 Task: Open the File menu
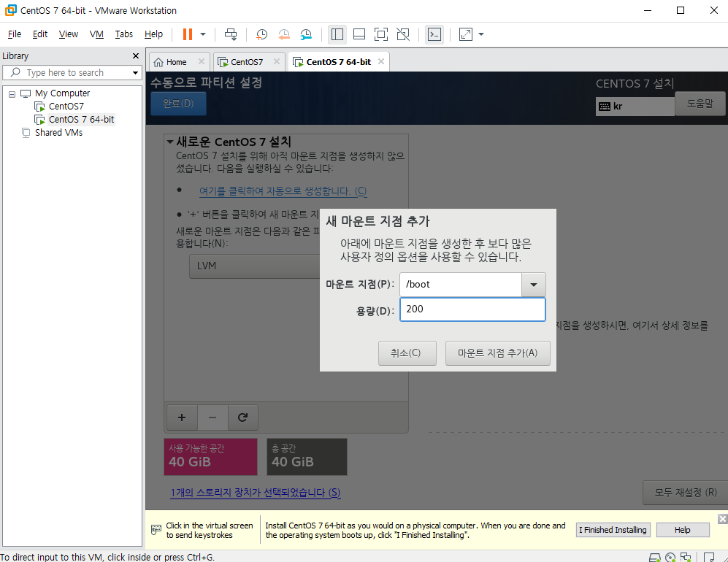(x=15, y=34)
